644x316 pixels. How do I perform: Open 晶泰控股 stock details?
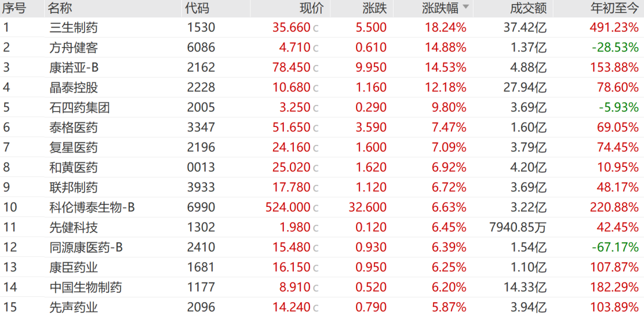click(x=322, y=88)
